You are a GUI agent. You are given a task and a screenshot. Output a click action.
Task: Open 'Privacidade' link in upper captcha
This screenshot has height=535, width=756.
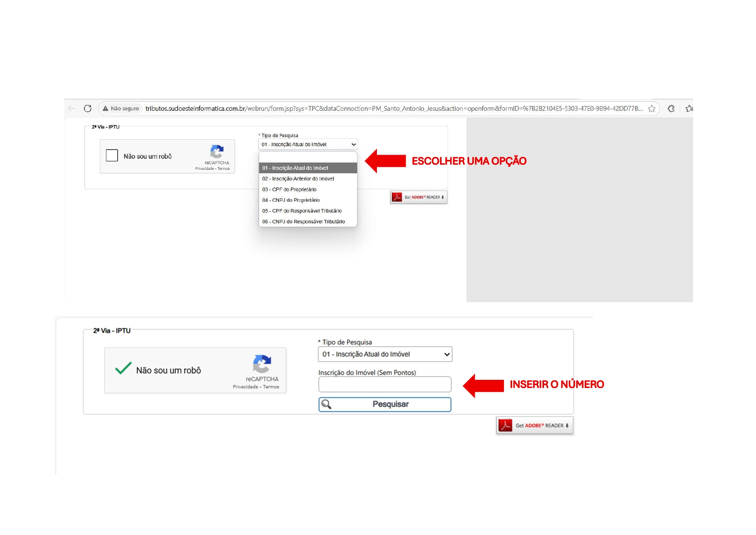[x=205, y=169]
